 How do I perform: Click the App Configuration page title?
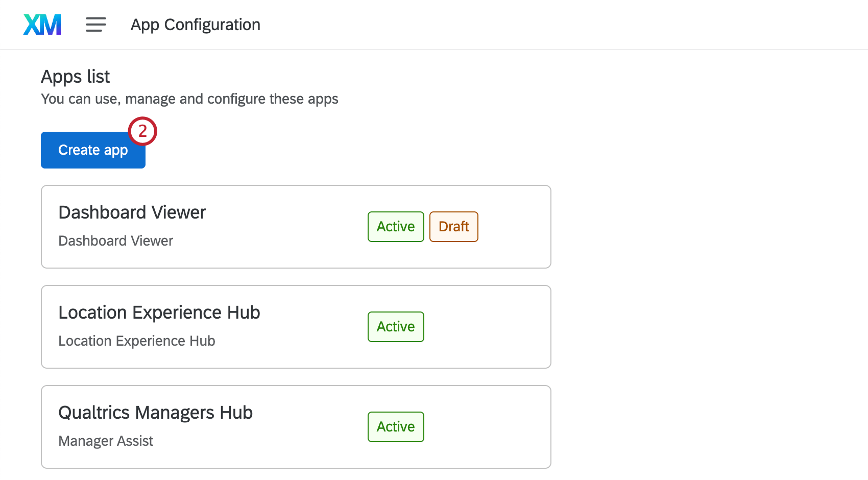tap(195, 24)
